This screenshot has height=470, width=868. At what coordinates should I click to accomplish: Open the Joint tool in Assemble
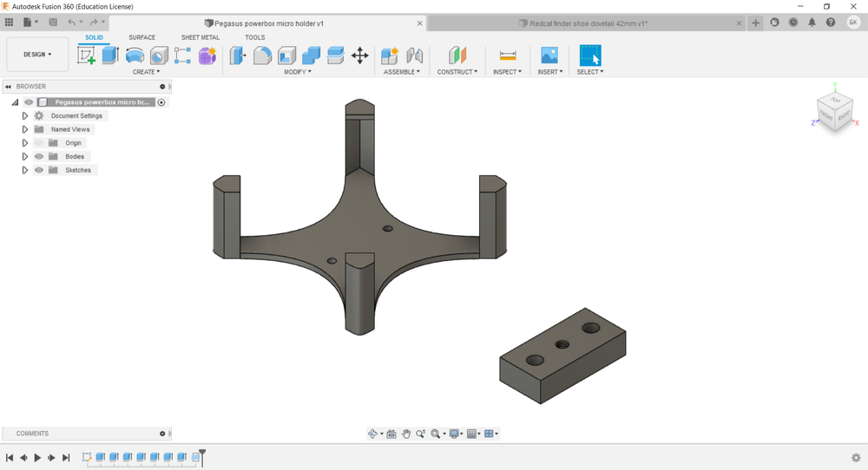[x=415, y=56]
